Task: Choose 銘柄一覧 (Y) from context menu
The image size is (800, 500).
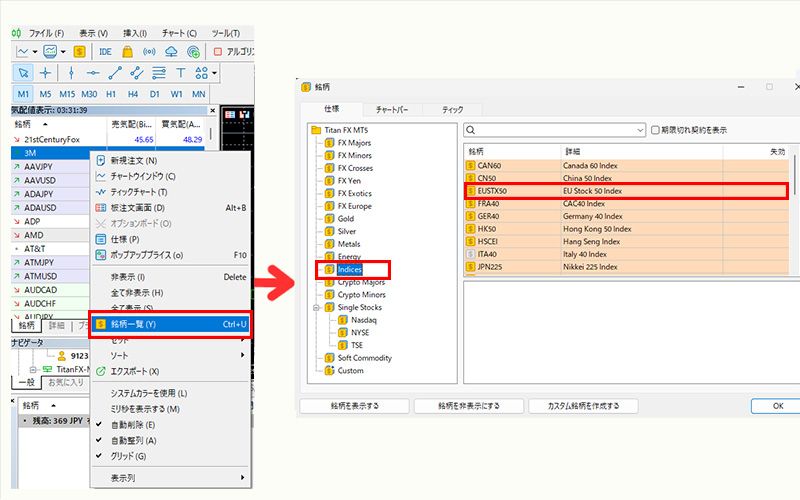Action: pos(169,324)
